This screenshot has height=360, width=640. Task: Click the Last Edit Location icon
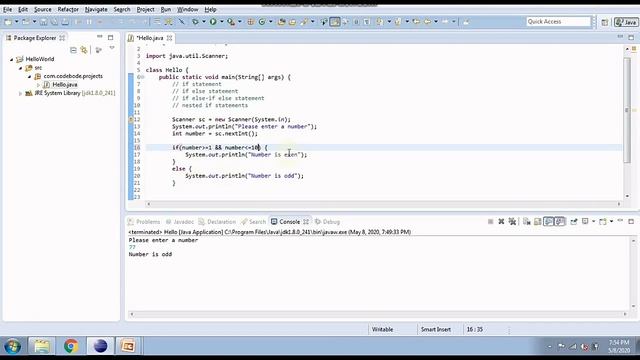[x=416, y=22]
